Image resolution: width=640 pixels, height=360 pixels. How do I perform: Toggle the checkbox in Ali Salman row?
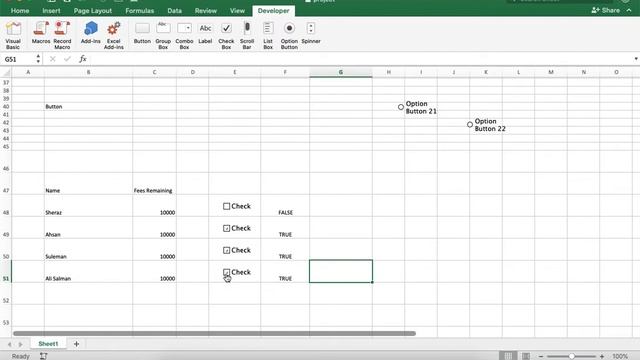click(227, 272)
